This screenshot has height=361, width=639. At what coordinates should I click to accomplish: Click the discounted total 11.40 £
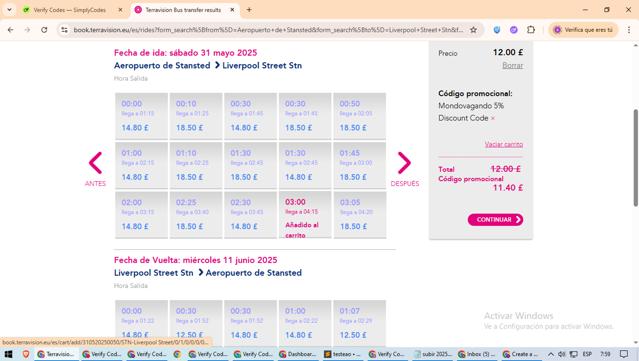(508, 188)
